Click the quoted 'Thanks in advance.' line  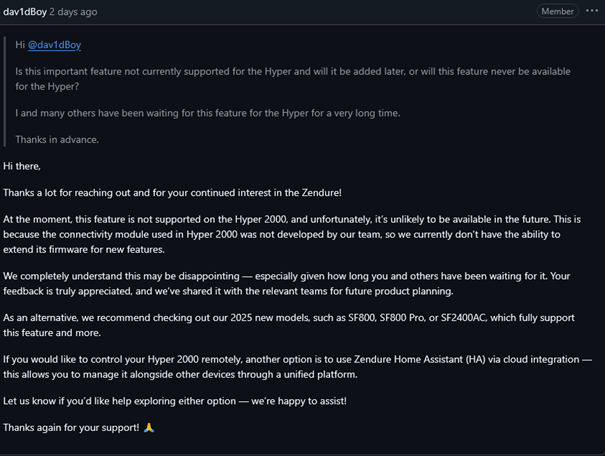tap(57, 140)
